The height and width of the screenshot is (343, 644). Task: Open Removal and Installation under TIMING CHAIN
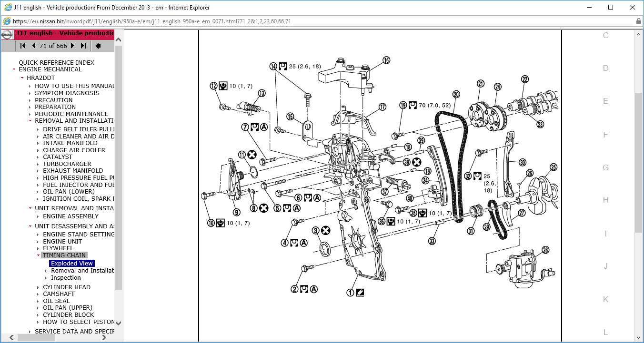(x=82, y=271)
